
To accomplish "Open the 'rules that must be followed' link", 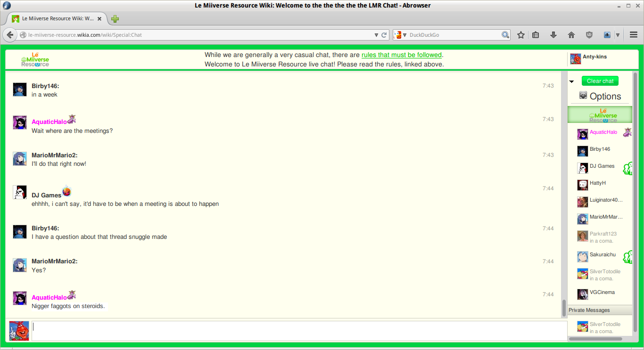I will click(x=402, y=55).
